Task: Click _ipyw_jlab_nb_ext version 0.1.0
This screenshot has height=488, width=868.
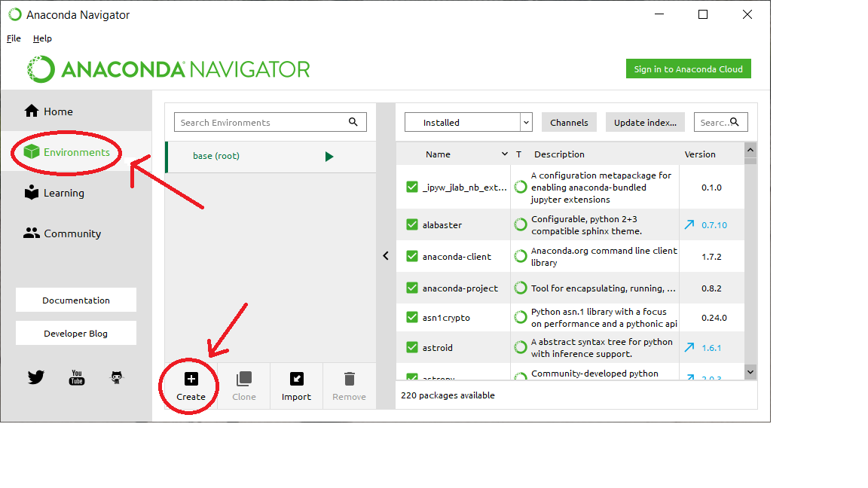Action: click(711, 187)
